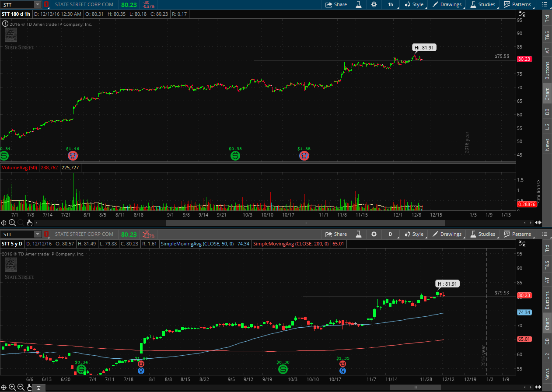The height and width of the screenshot is (392, 552).
Task: Toggle price axis auto-fit on bottom chart
Action: click(521, 243)
